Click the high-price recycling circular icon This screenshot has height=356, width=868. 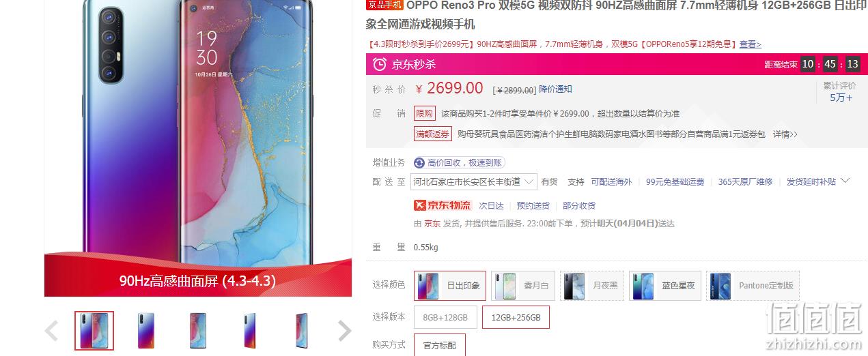coord(419,162)
